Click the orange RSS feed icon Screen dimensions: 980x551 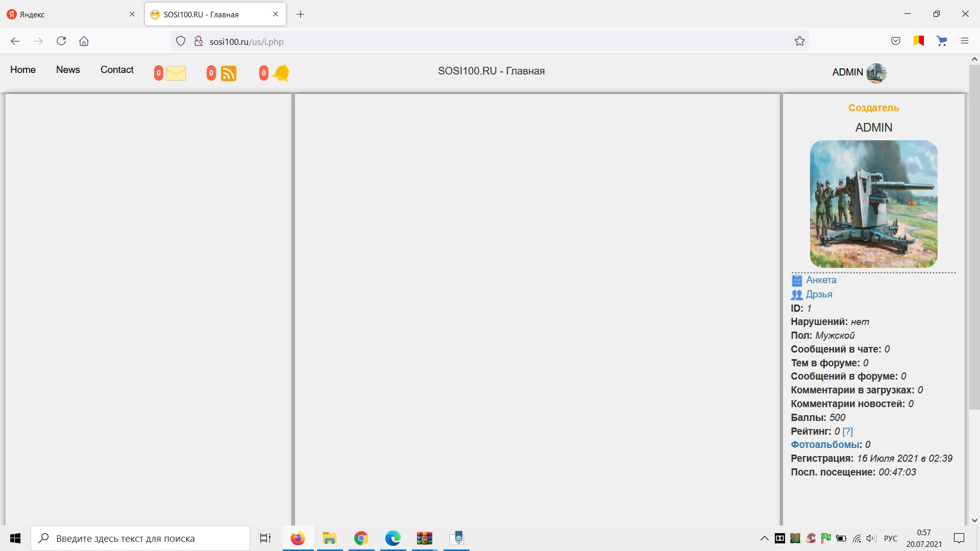click(228, 73)
